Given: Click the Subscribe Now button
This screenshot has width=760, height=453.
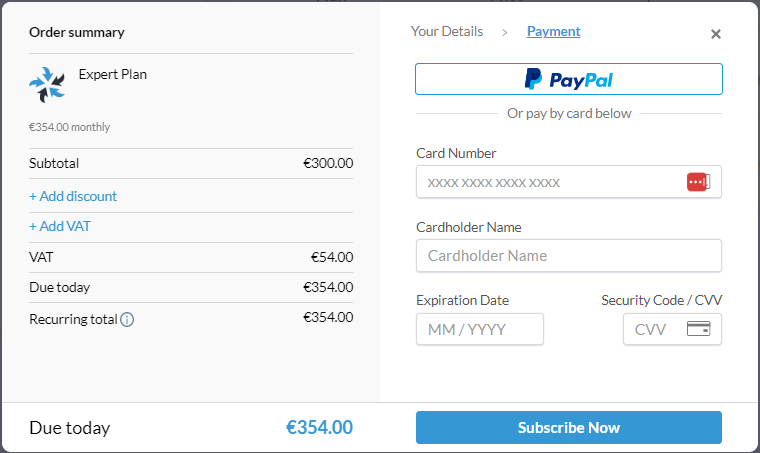Looking at the screenshot, I should (x=569, y=427).
